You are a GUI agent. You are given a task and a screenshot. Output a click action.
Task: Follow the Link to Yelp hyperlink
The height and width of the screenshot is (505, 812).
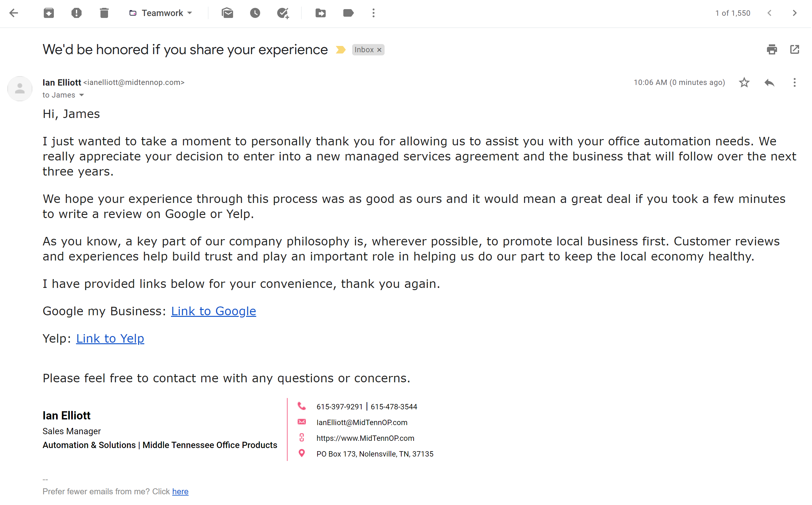coord(110,339)
